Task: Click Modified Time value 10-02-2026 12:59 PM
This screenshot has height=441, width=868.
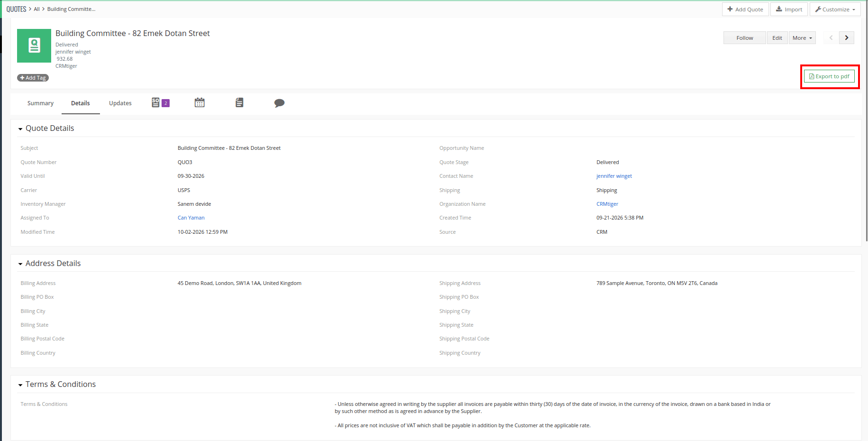Action: (x=202, y=232)
